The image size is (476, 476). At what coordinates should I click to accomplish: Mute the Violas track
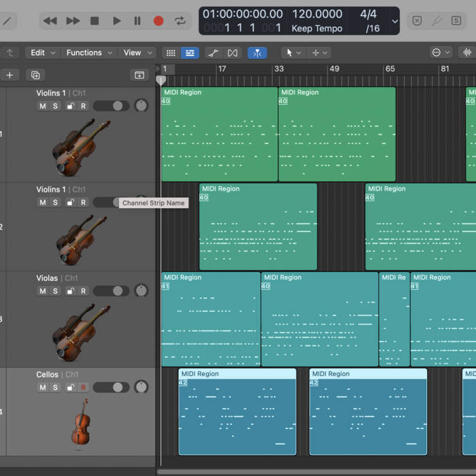pyautogui.click(x=42, y=291)
